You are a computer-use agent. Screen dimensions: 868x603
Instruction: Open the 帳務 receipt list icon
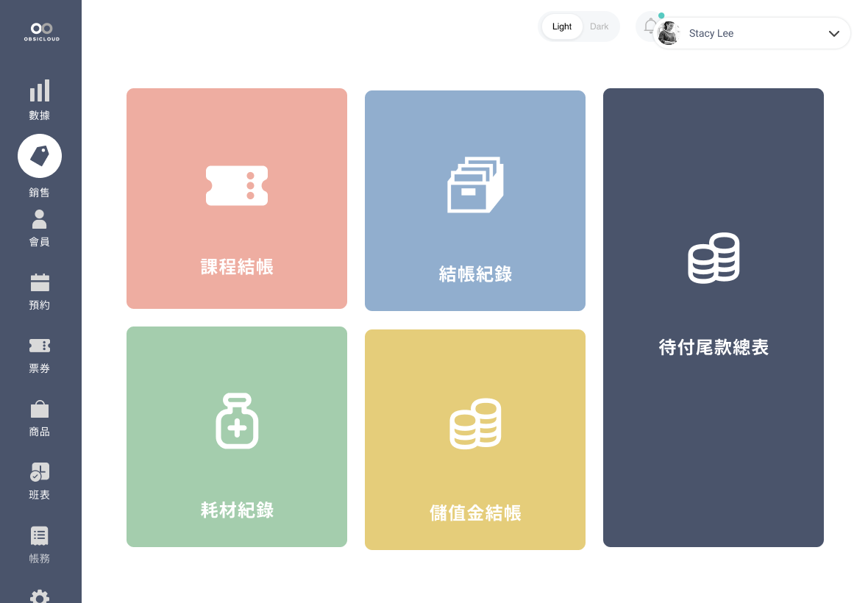point(40,535)
